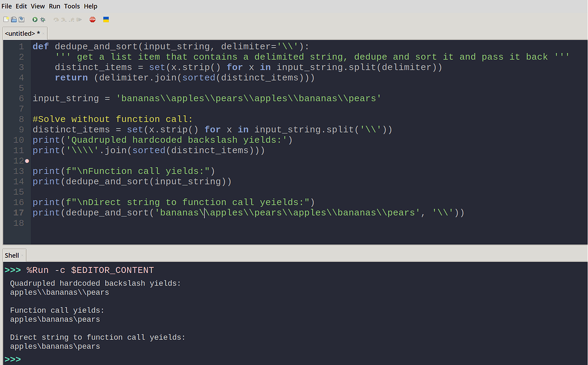The width and height of the screenshot is (588, 365).
Task: Run the current script with green arrow
Action: [35, 19]
